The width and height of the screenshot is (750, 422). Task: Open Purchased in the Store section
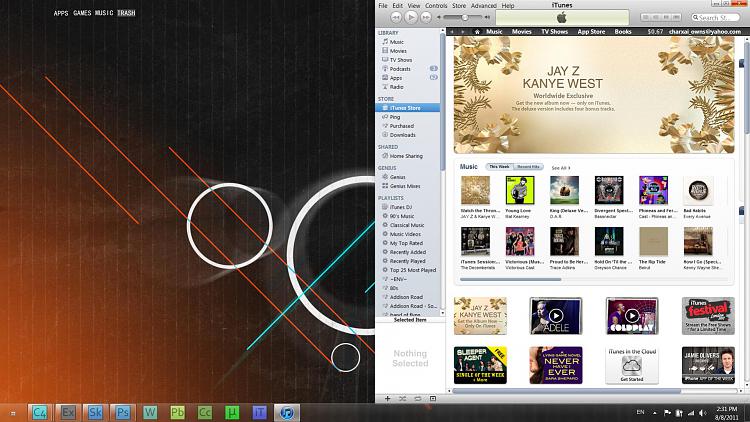(x=401, y=126)
